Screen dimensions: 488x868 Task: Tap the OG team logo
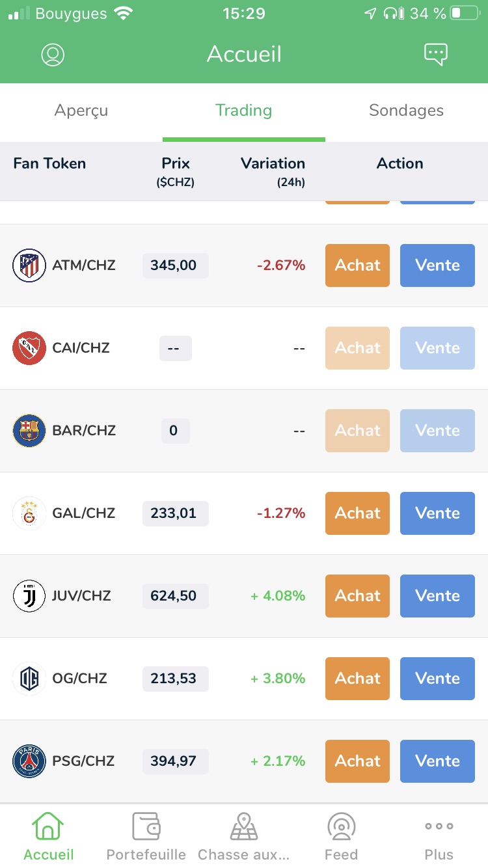[x=29, y=679]
